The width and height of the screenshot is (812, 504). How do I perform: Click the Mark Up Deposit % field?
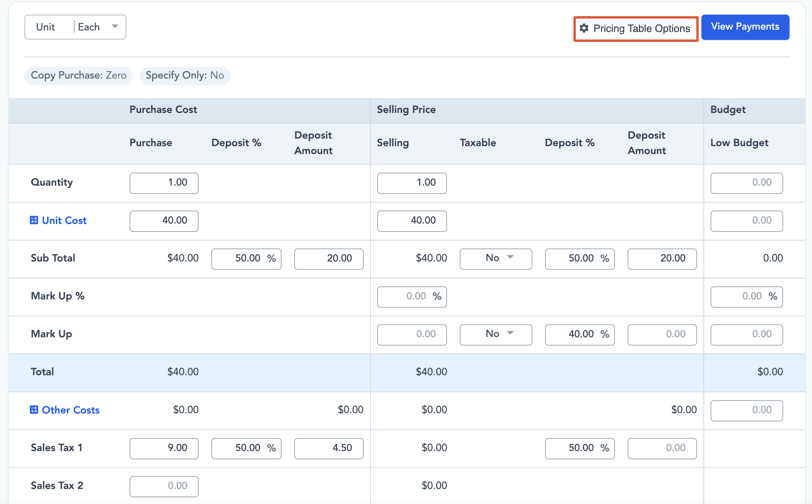coord(580,335)
